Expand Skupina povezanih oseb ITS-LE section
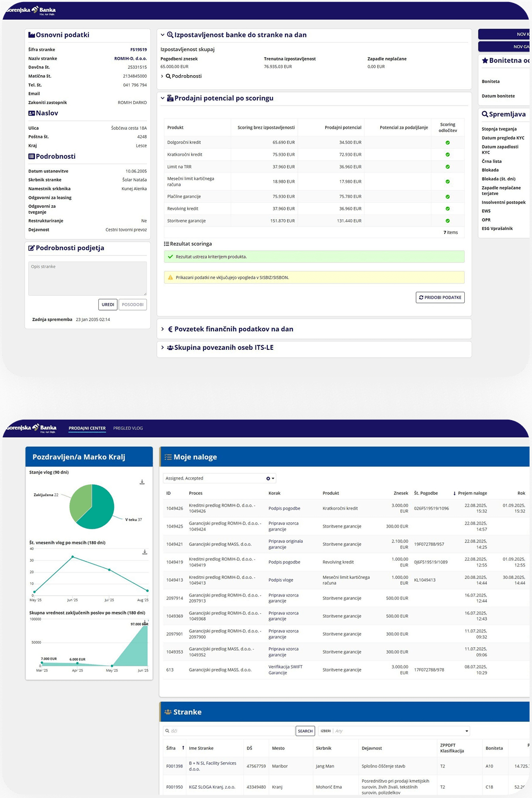Image resolution: width=532 pixels, height=798 pixels. [163, 347]
